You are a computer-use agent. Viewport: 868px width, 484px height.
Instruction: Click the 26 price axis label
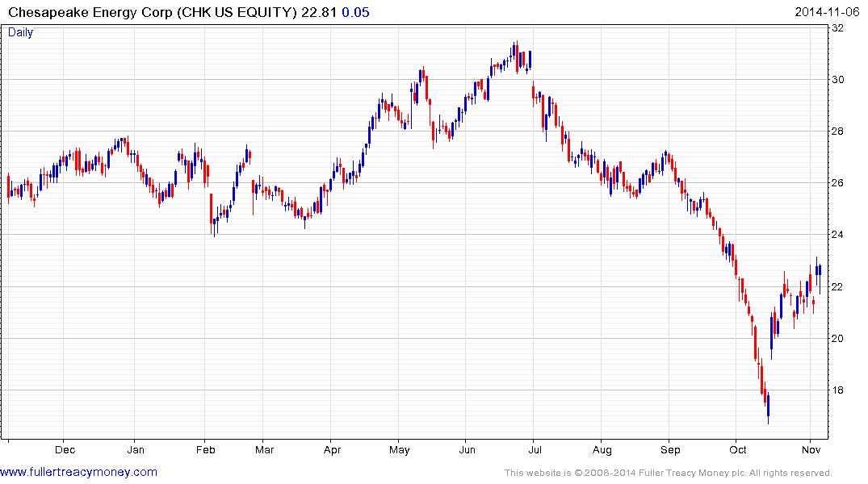[838, 183]
